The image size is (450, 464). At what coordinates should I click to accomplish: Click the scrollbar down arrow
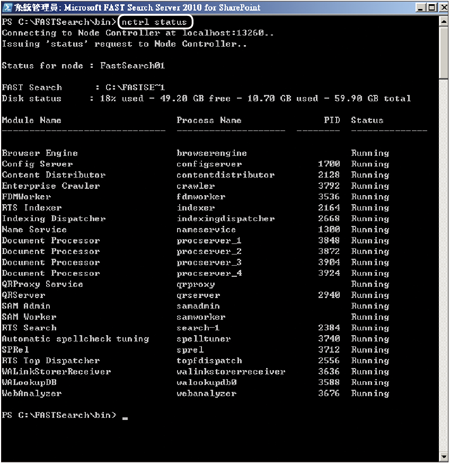click(443, 456)
